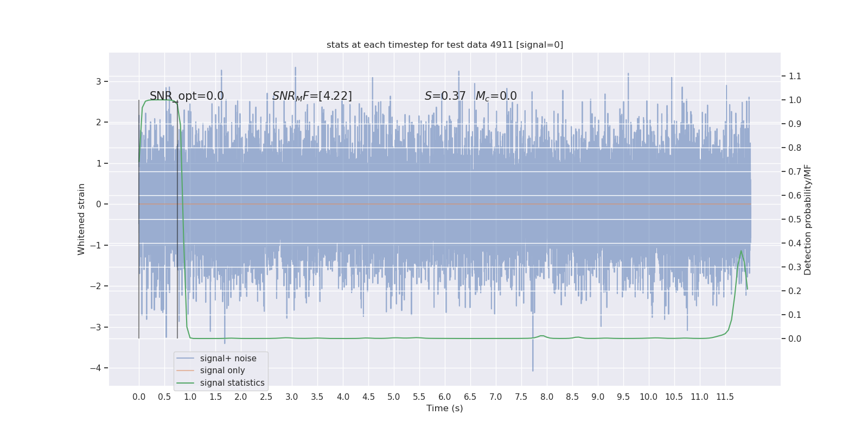Viewport: 868px width, 434px height.
Task: Click x-axis tick label 5.0
Action: [x=394, y=397]
